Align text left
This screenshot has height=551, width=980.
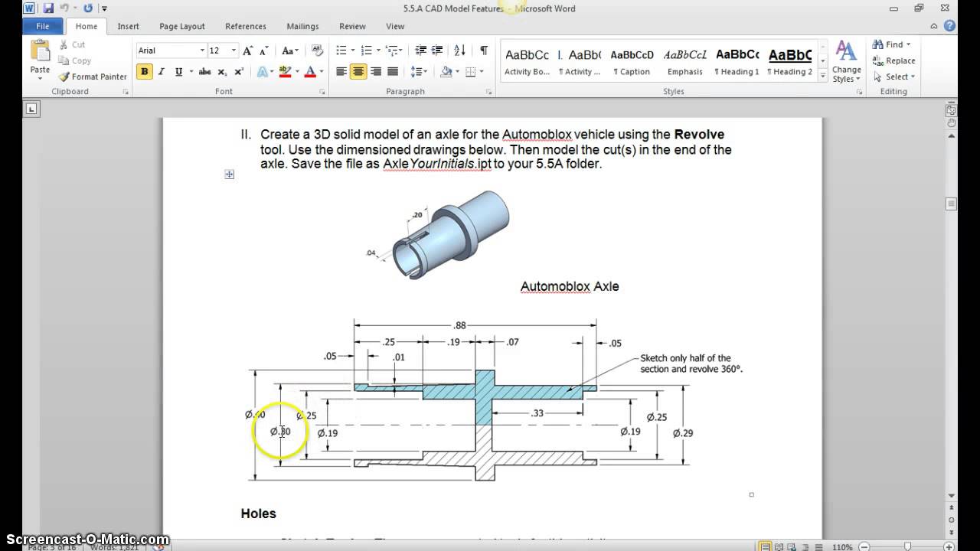341,72
